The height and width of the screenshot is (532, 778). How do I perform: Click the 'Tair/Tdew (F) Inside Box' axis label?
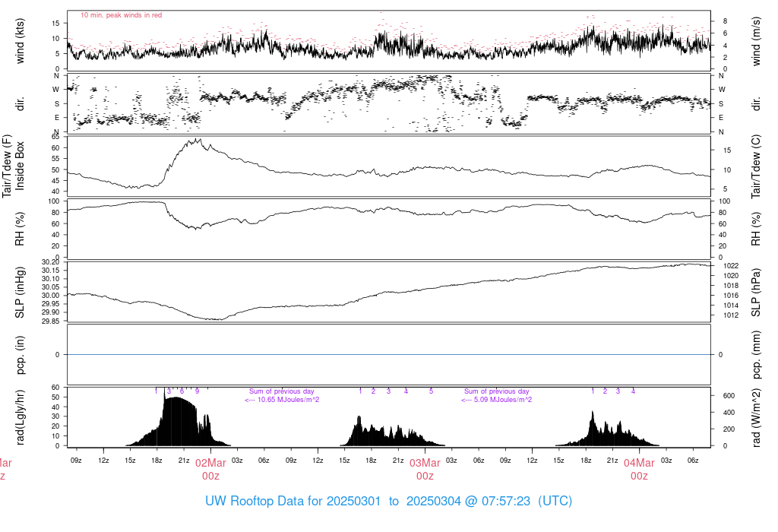[x=14, y=166]
